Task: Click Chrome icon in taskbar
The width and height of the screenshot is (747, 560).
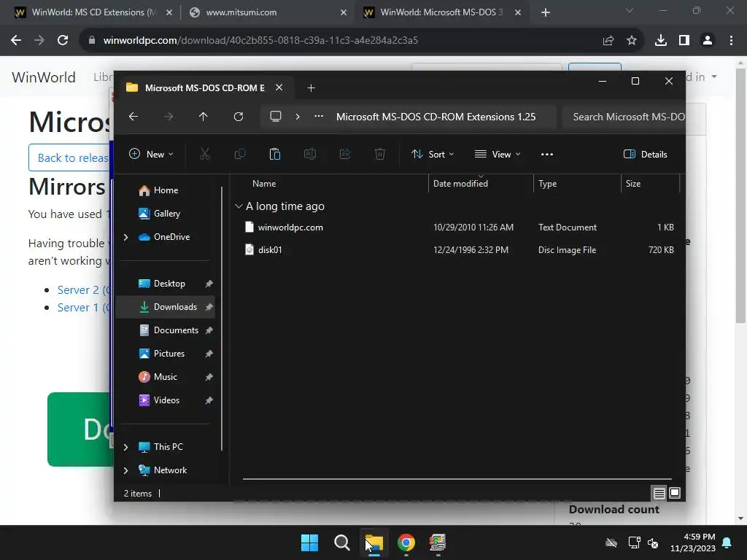Action: 406,542
